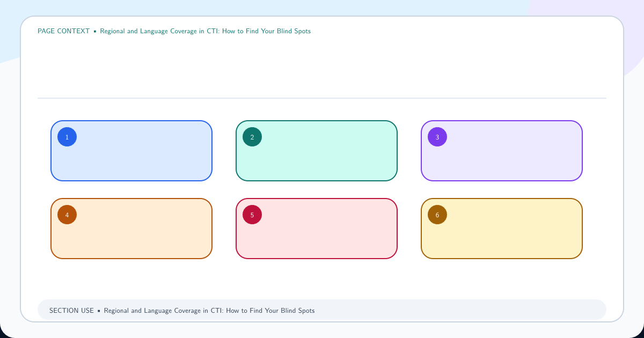Click the amber circle badge numbered 6
644x338 pixels.
click(437, 215)
